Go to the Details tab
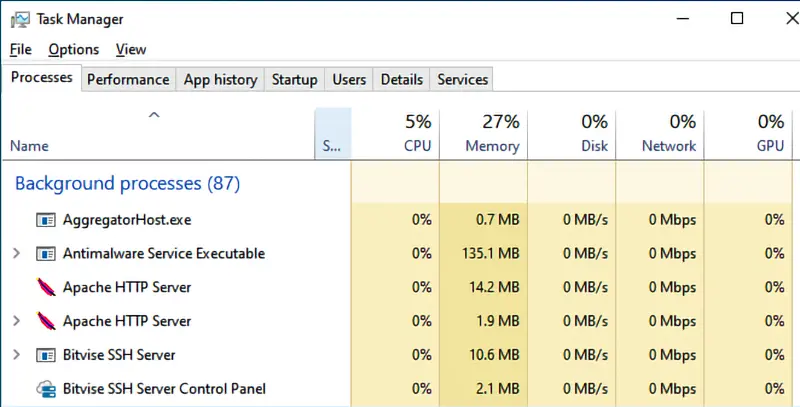The height and width of the screenshot is (407, 800). pyautogui.click(x=402, y=80)
